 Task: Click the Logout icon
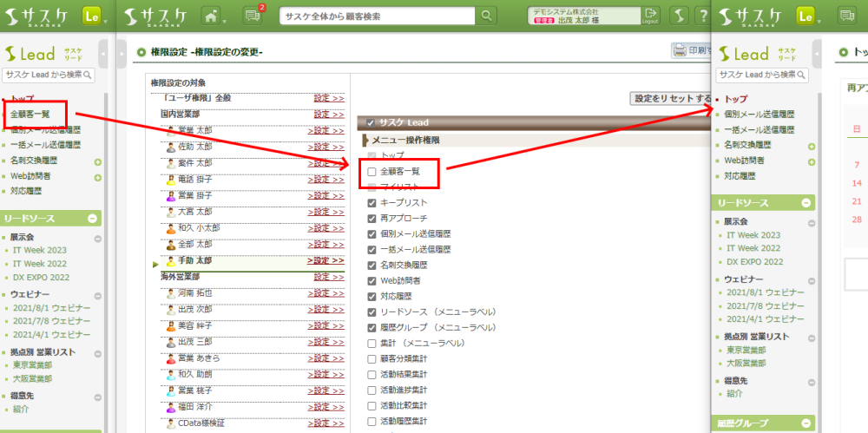coord(651,15)
